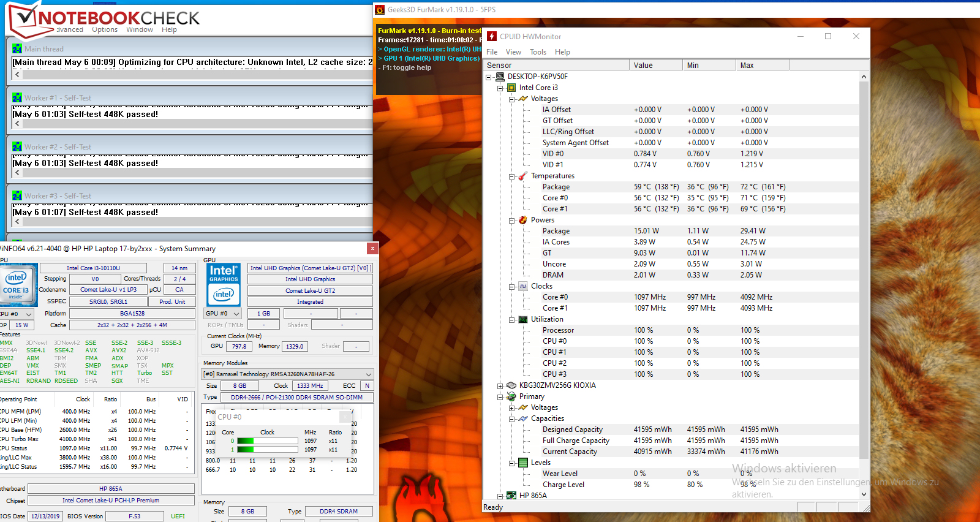Click the Clocks square-wave icon
This screenshot has width=980, height=522.
[523, 286]
